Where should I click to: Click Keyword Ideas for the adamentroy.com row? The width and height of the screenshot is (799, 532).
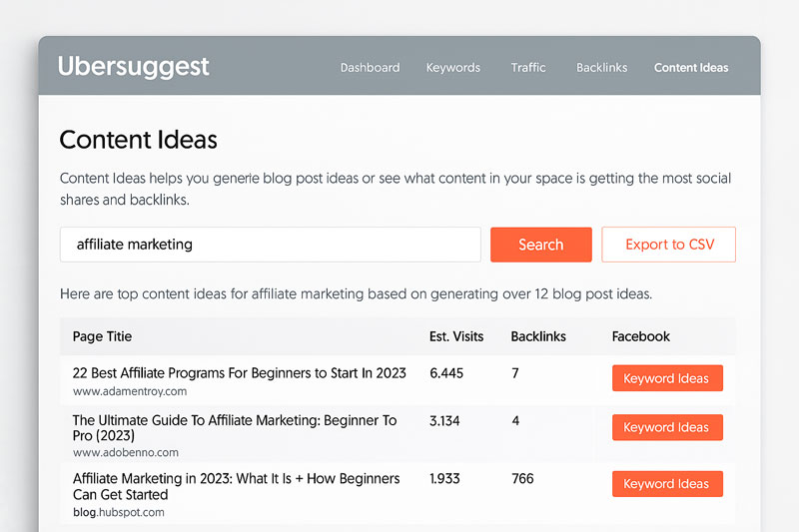667,378
